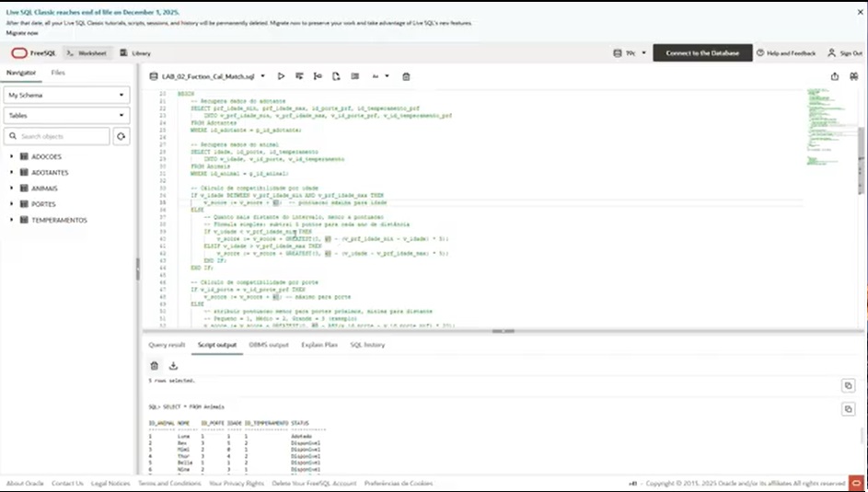Download the script output
The height and width of the screenshot is (492, 868).
click(173, 365)
